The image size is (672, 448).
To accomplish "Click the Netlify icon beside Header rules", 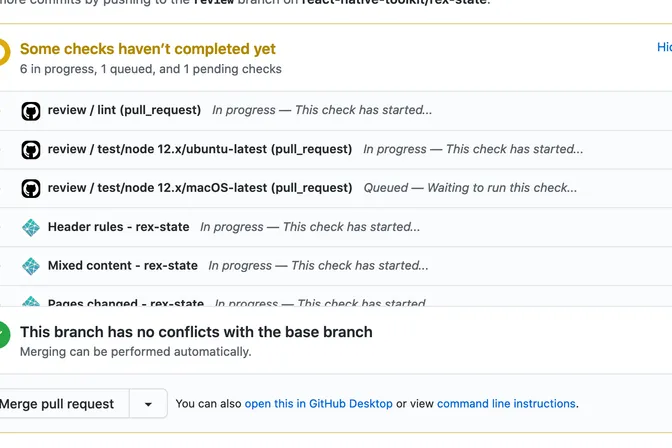I will click(31, 228).
